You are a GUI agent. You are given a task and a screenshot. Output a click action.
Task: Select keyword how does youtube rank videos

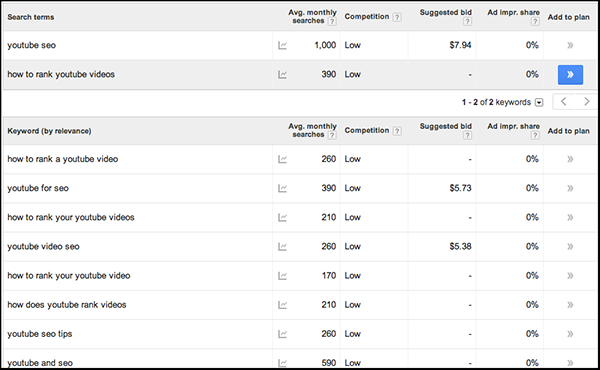[x=67, y=305]
